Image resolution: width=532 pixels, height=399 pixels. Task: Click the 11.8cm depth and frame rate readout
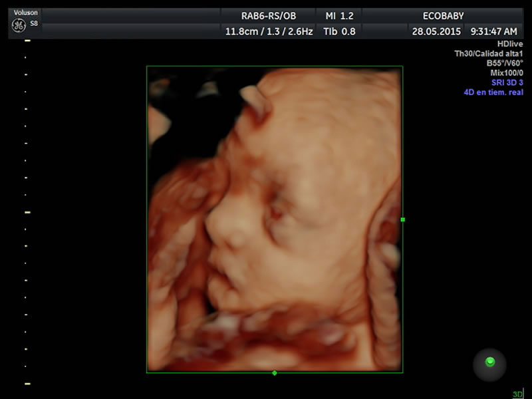coord(269,31)
